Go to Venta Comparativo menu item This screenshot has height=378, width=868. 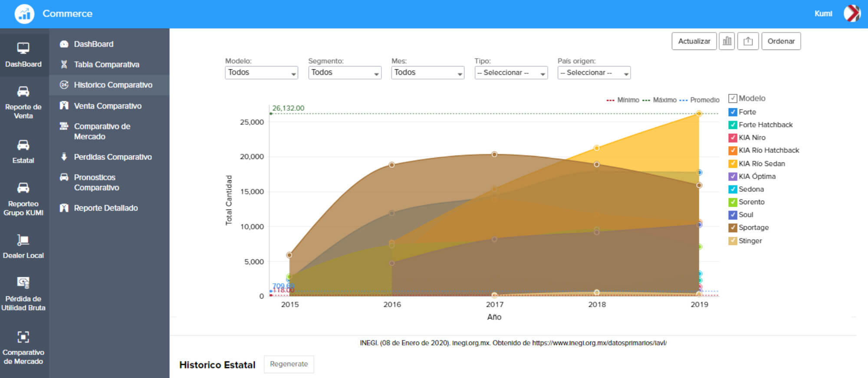pos(107,106)
